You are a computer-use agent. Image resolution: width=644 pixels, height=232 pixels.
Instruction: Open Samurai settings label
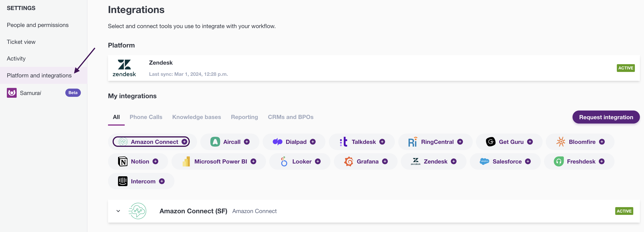31,93
